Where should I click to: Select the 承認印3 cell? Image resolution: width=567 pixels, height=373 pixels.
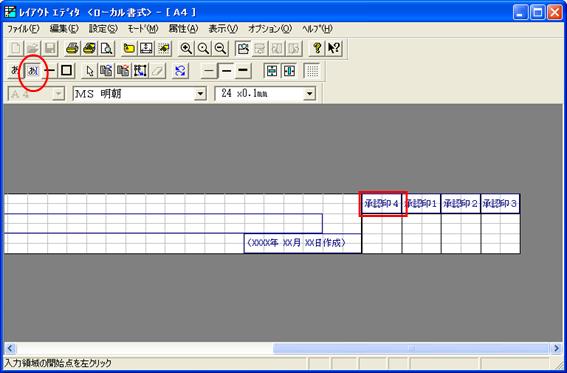click(x=500, y=204)
